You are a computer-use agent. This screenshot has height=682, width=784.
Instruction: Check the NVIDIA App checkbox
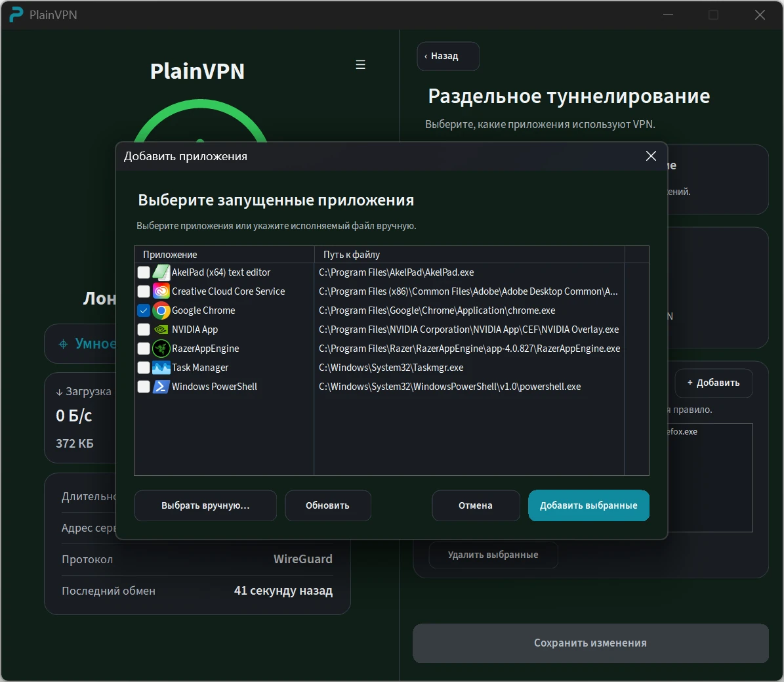pos(144,330)
